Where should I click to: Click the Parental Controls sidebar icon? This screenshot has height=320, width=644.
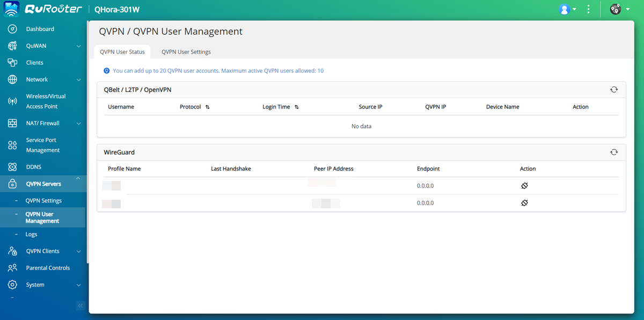[x=12, y=268]
